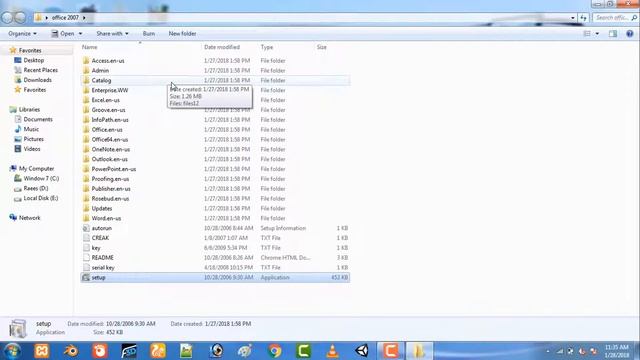Click the search office 2007 box
Image resolution: width=640 pixels, height=360 pixels.
(x=615, y=18)
